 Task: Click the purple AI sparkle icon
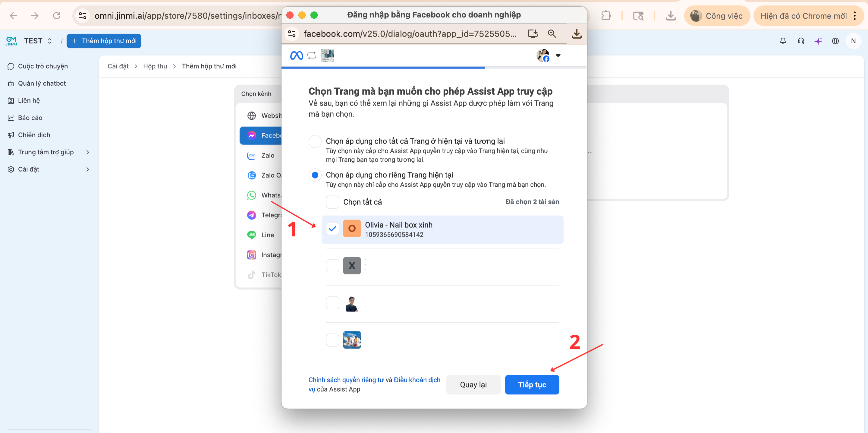point(818,41)
